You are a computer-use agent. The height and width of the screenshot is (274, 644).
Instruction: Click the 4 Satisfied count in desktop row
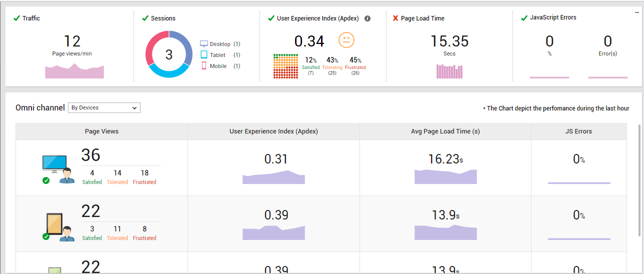click(x=92, y=173)
